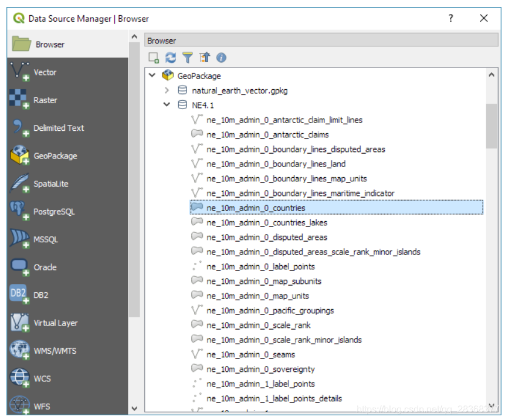This screenshot has height=420, width=505.
Task: Select ne_10m_admin_0_boundary_lines_land layer
Action: pyautogui.click(x=276, y=164)
